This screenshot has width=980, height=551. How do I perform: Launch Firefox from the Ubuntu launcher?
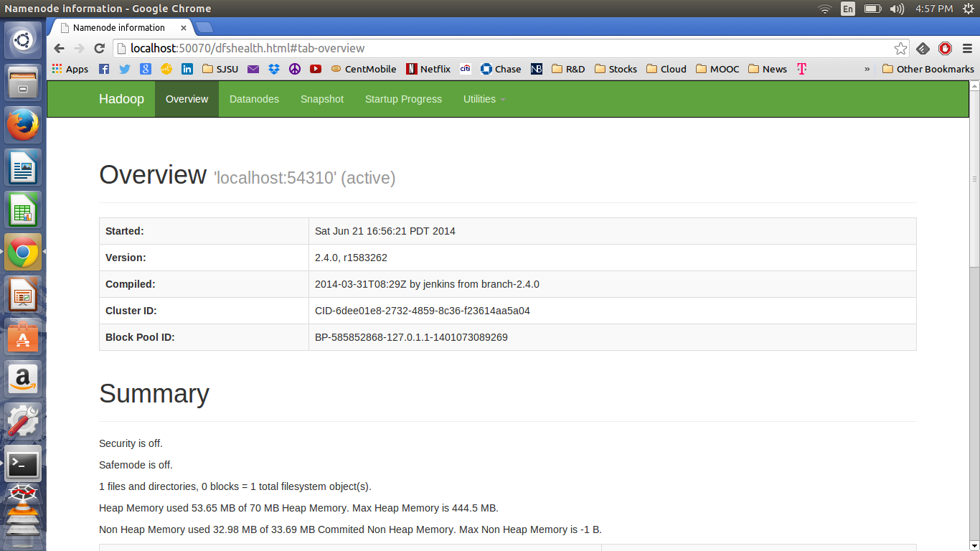coord(24,125)
